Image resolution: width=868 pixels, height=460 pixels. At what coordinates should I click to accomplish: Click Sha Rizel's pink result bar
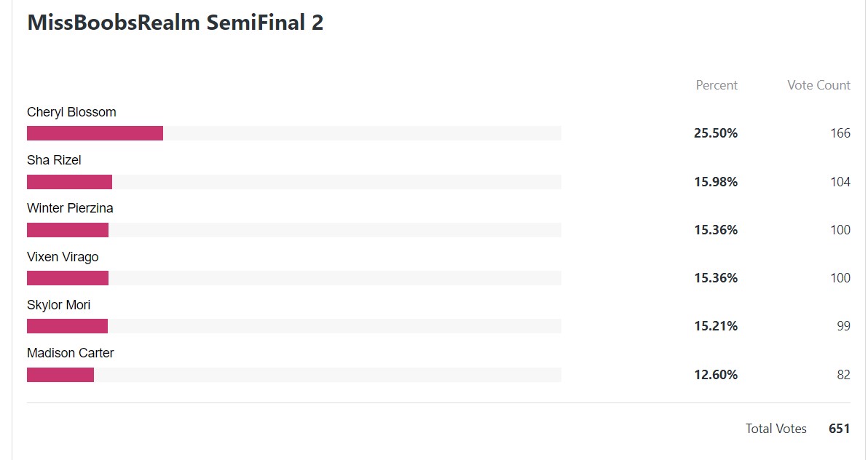coord(69,181)
